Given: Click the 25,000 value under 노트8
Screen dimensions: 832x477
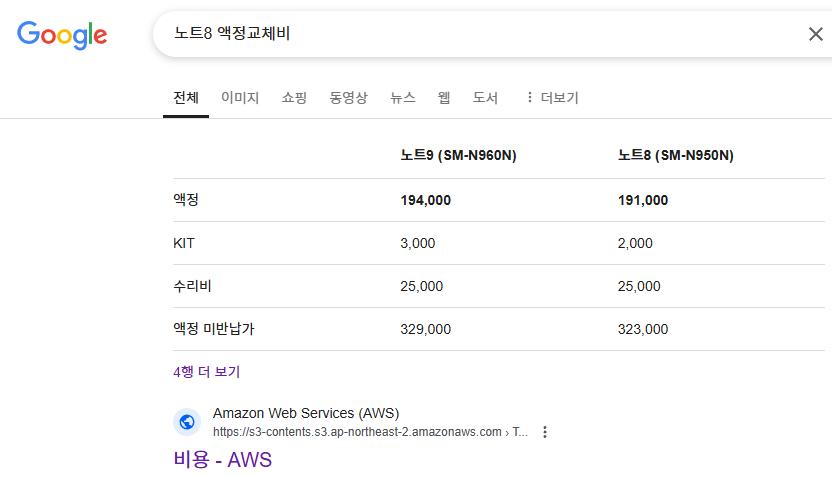Looking at the screenshot, I should [x=639, y=286].
